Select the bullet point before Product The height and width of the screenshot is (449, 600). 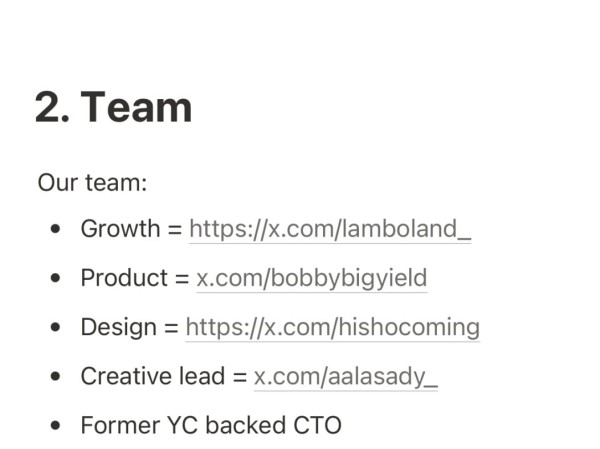tap(55, 278)
